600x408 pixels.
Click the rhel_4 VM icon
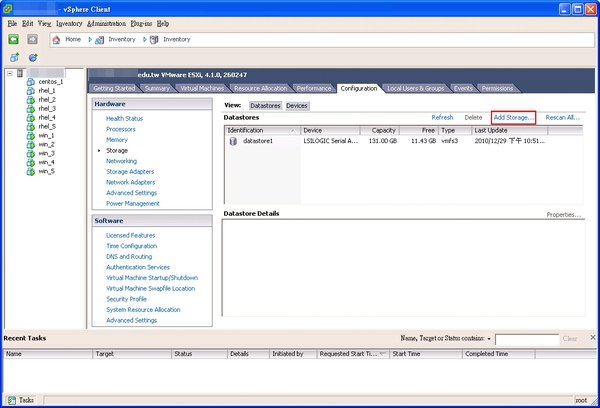tap(31, 118)
